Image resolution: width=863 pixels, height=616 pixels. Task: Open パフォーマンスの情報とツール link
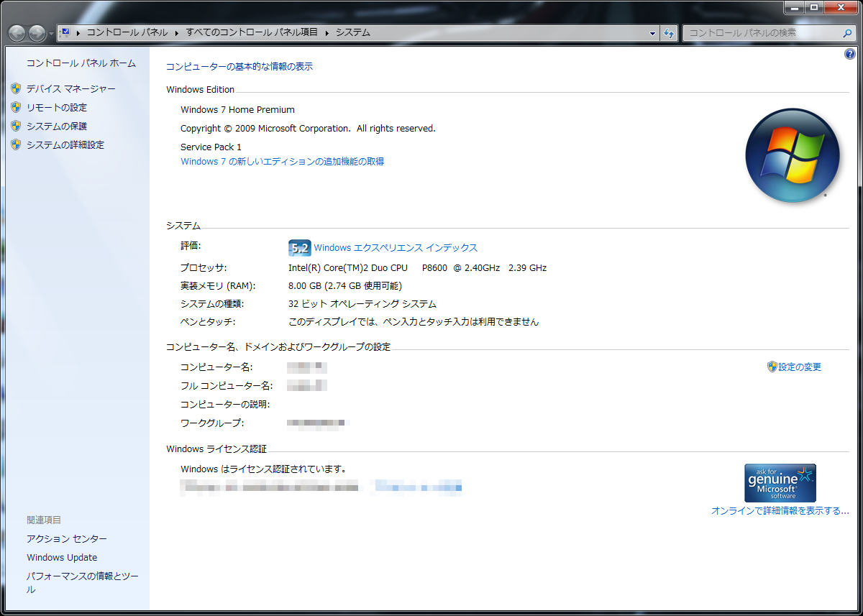pyautogui.click(x=83, y=582)
